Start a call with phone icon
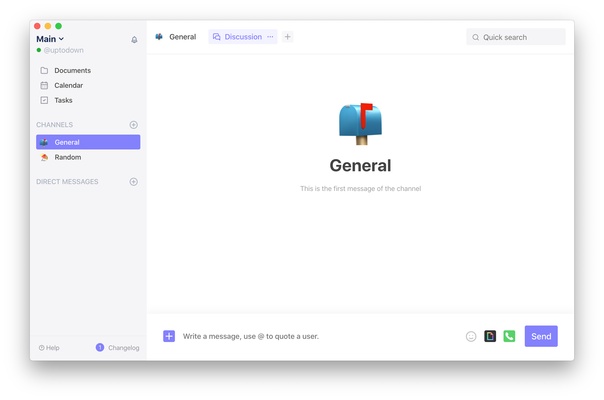604x400 pixels. click(509, 336)
